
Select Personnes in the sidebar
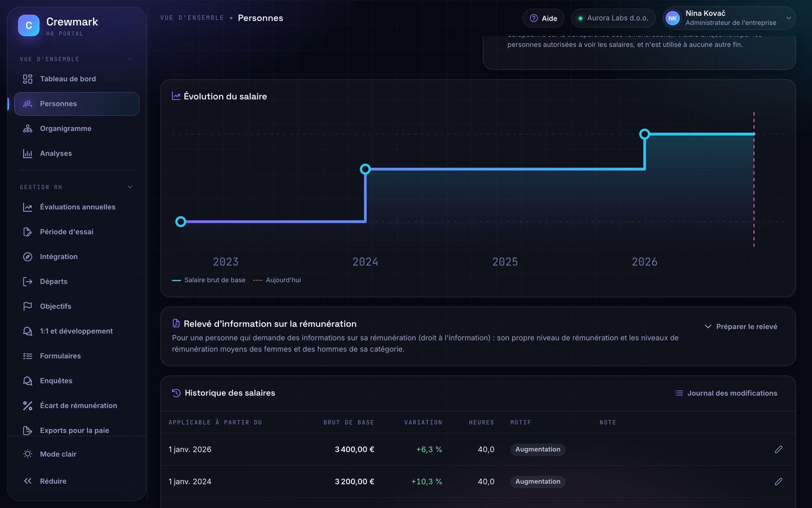click(77, 104)
